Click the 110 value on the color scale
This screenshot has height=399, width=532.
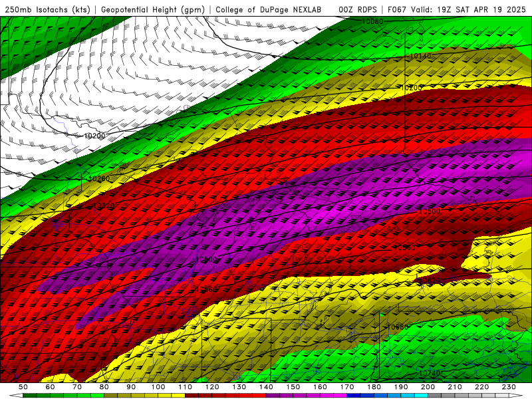(x=186, y=387)
